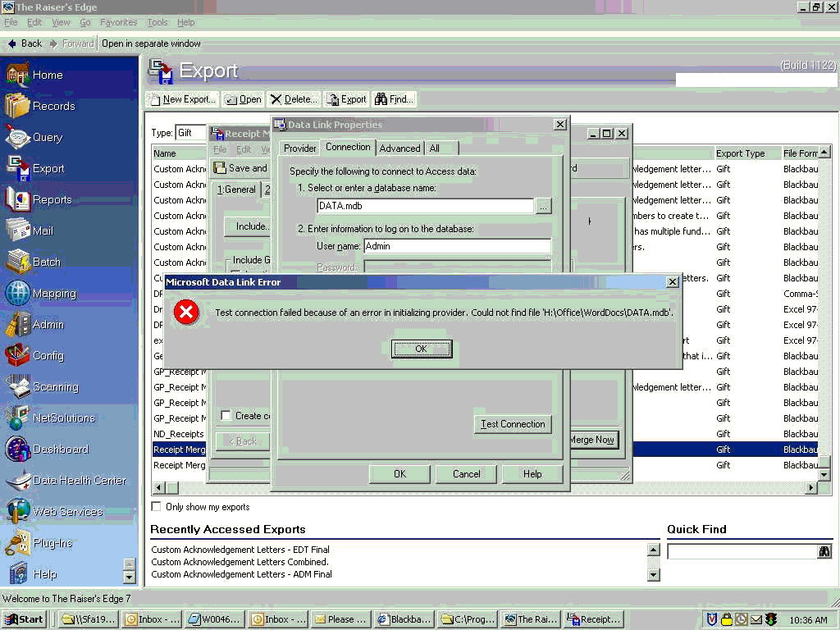Switch to Blackba... taskbar window
This screenshot has height=630, width=840.
(x=404, y=619)
